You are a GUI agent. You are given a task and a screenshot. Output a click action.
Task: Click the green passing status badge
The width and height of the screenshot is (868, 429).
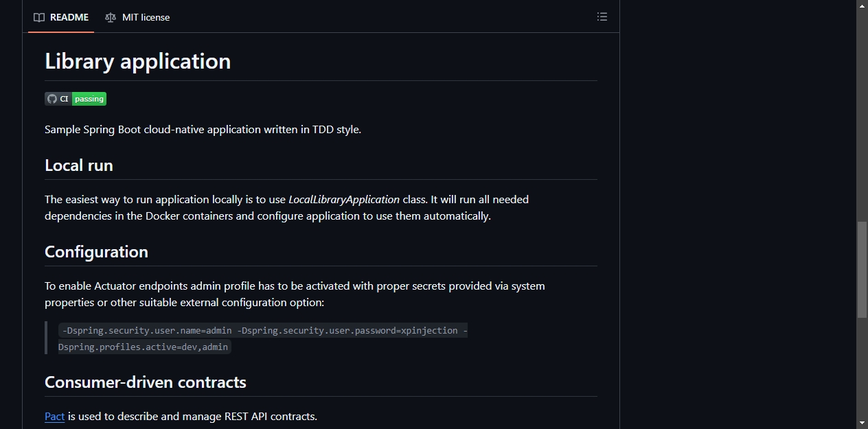pos(89,99)
